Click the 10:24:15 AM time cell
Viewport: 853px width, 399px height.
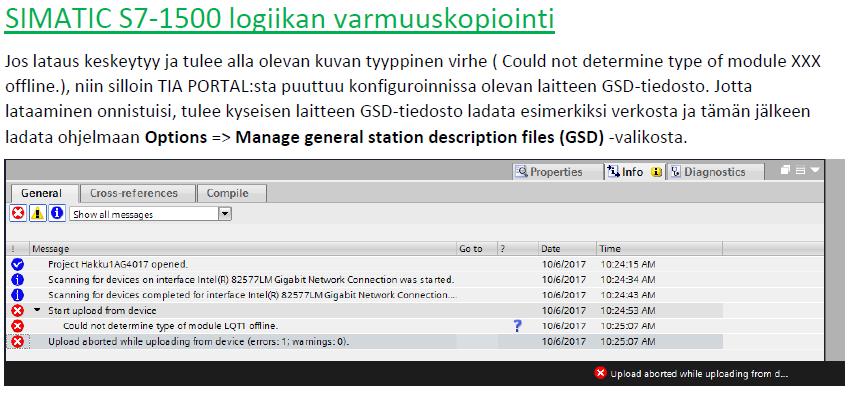628,265
